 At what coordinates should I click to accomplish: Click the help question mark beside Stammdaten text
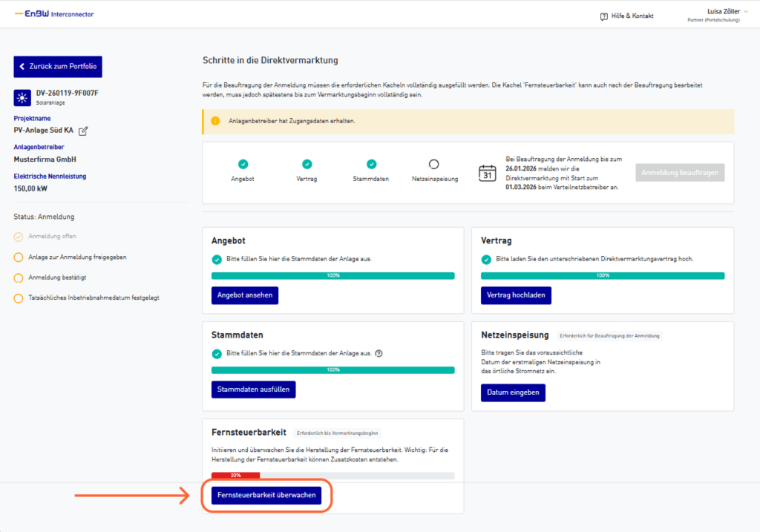379,353
